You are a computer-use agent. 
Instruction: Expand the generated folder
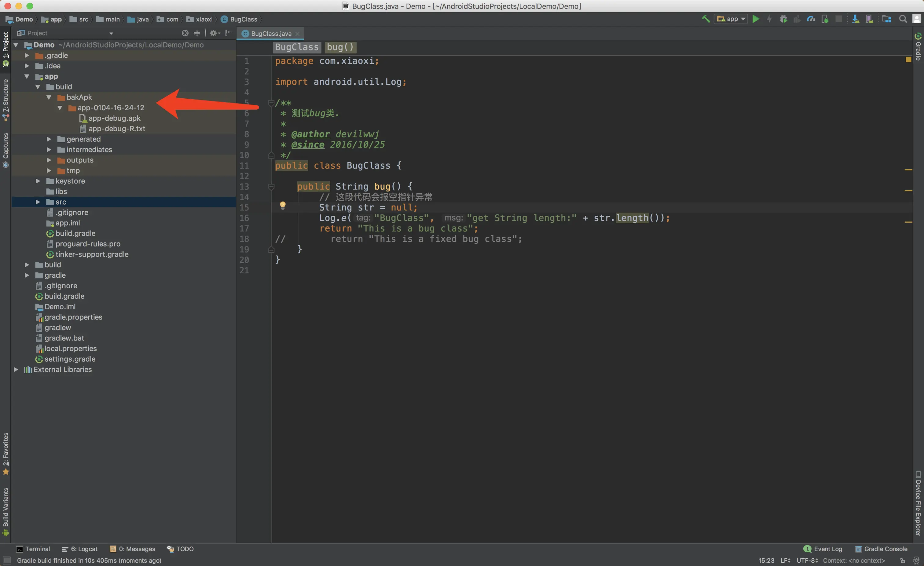pyautogui.click(x=49, y=139)
